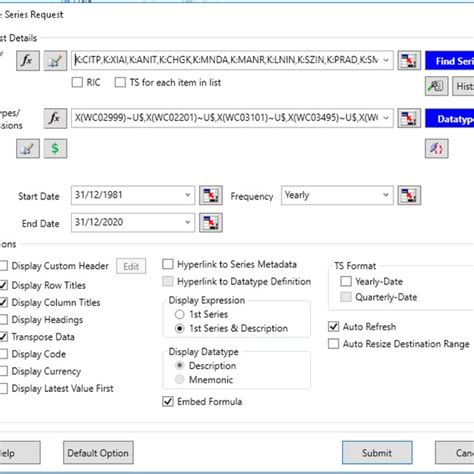474x474 pixels.
Task: Enable Display Code checkbox
Action: point(3,354)
